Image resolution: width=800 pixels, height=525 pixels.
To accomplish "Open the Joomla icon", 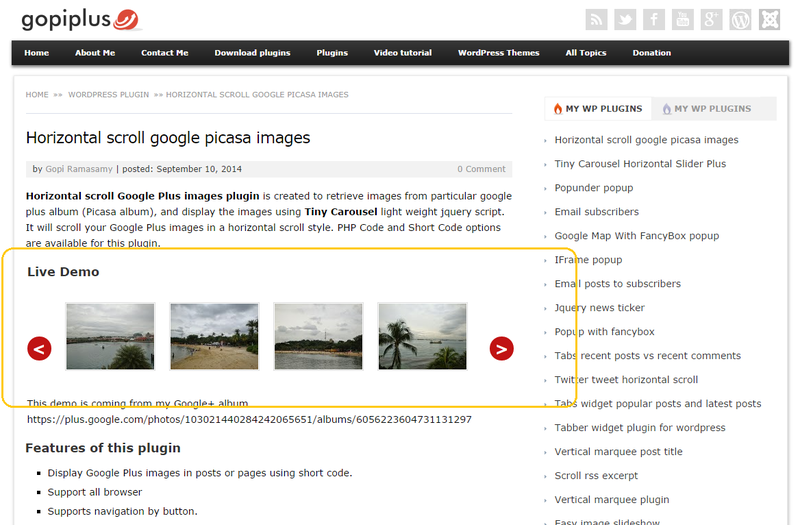I will pyautogui.click(x=769, y=20).
